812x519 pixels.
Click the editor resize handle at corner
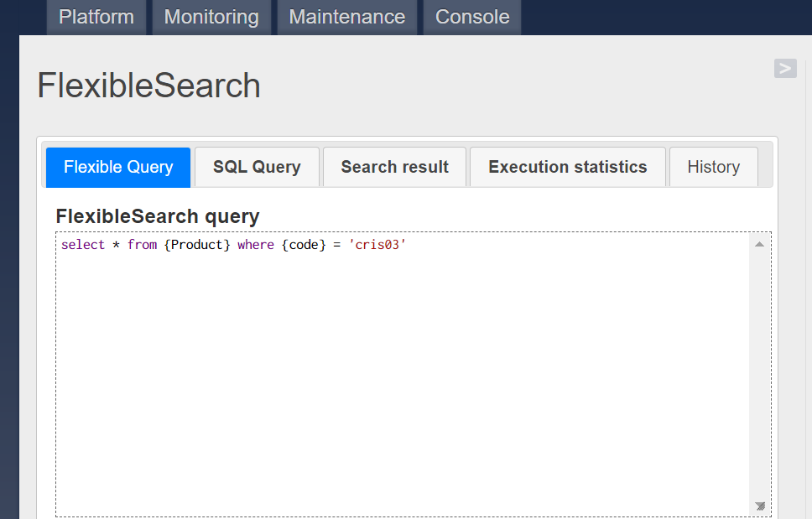[x=760, y=506]
